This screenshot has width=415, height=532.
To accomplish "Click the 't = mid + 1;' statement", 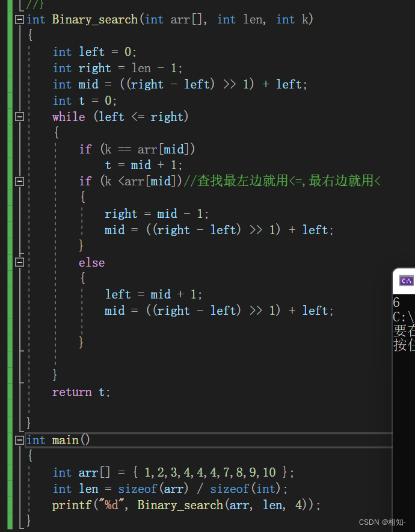I will (x=144, y=165).
